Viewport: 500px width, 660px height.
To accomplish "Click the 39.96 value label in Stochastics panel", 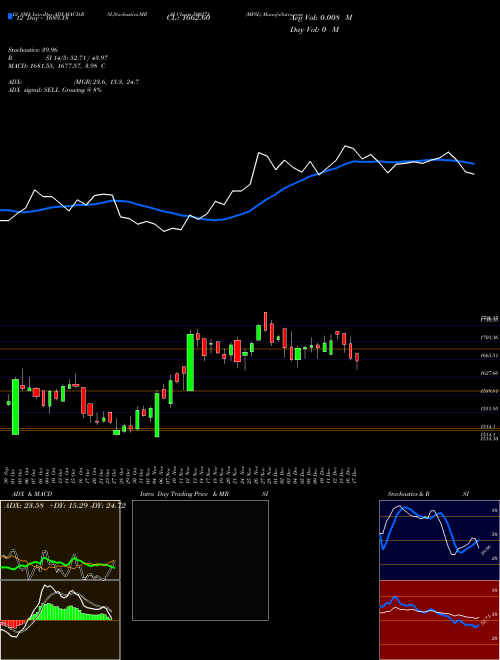I will 484,551.
